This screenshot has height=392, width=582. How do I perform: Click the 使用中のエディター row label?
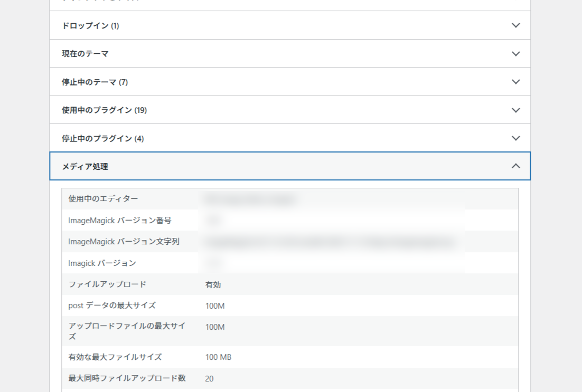pyautogui.click(x=103, y=199)
